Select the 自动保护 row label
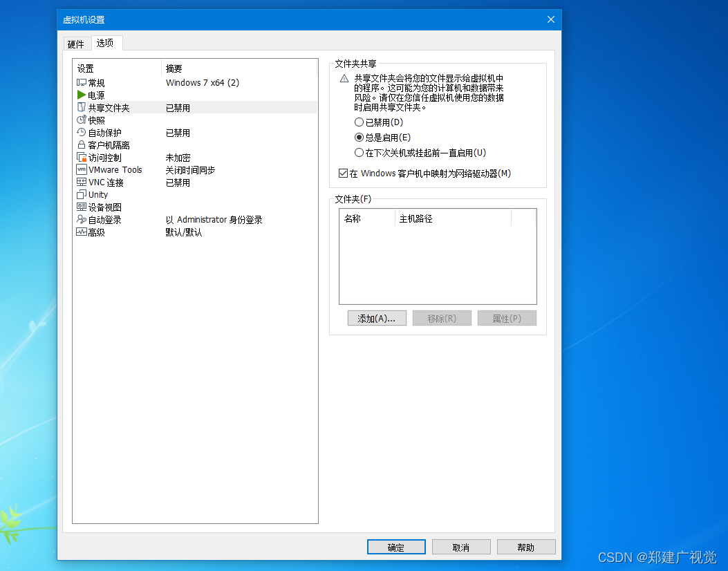This screenshot has width=728, height=571. 105,133
